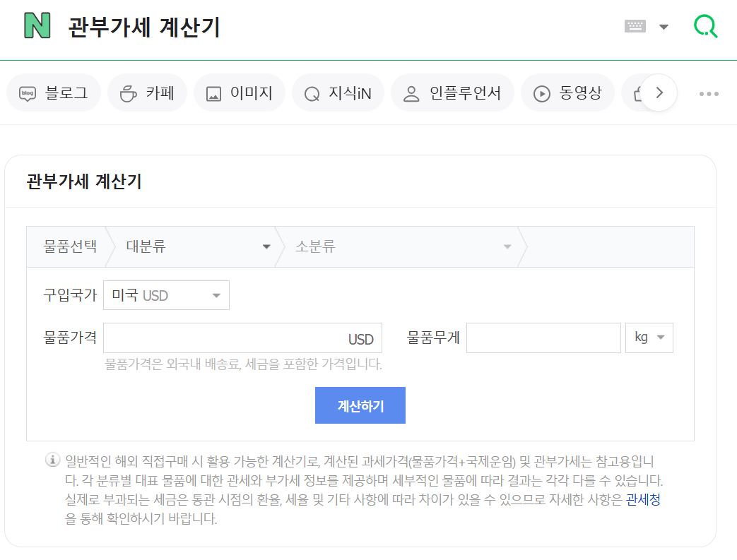This screenshot has width=737, height=560.
Task: Click the 카페 coffee cup icon
Action: pyautogui.click(x=127, y=93)
